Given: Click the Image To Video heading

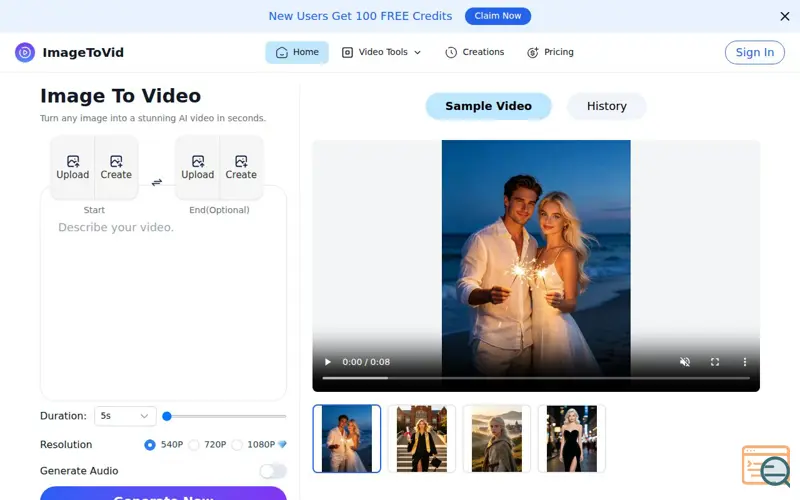Looking at the screenshot, I should pyautogui.click(x=120, y=96).
